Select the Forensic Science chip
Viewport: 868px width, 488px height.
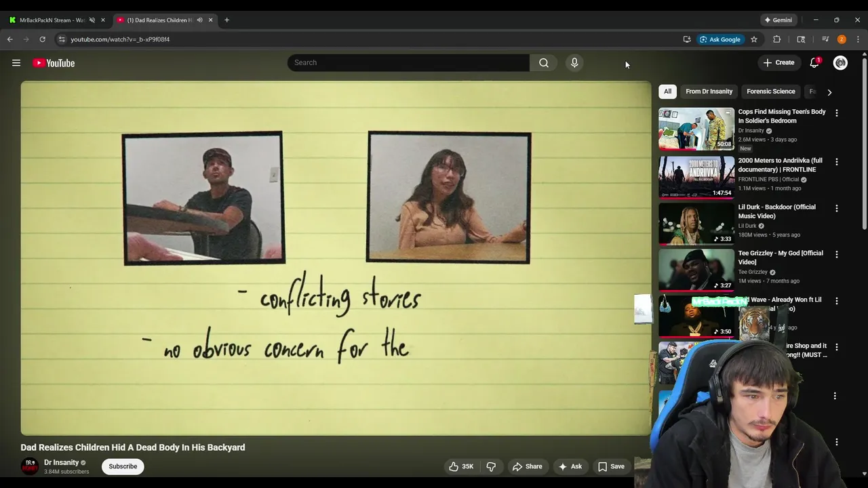click(x=770, y=91)
